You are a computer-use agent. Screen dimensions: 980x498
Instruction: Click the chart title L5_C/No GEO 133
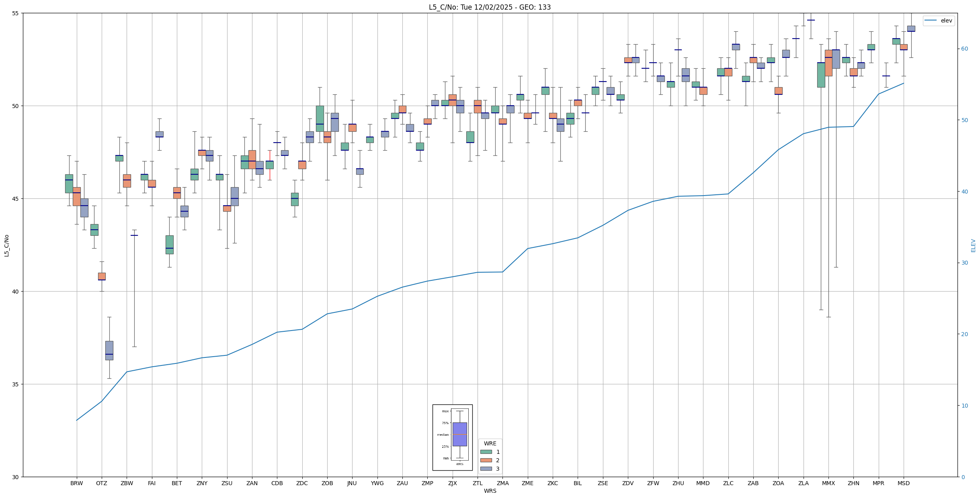coord(490,7)
